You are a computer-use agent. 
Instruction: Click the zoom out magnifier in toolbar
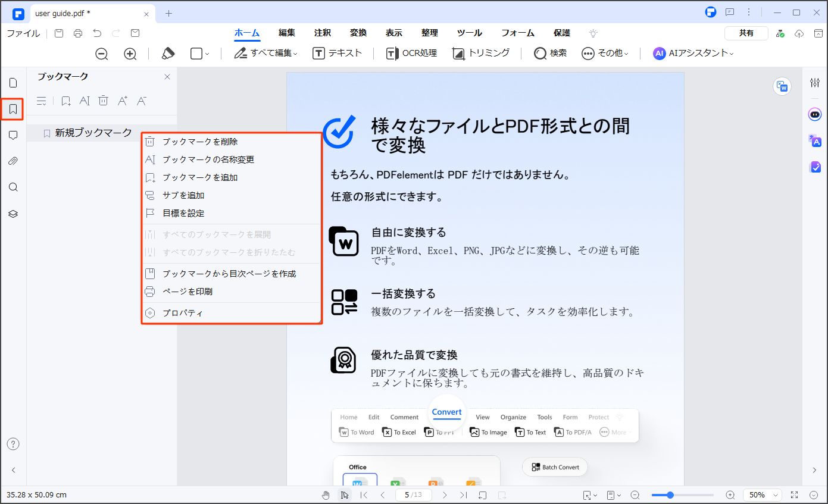102,54
